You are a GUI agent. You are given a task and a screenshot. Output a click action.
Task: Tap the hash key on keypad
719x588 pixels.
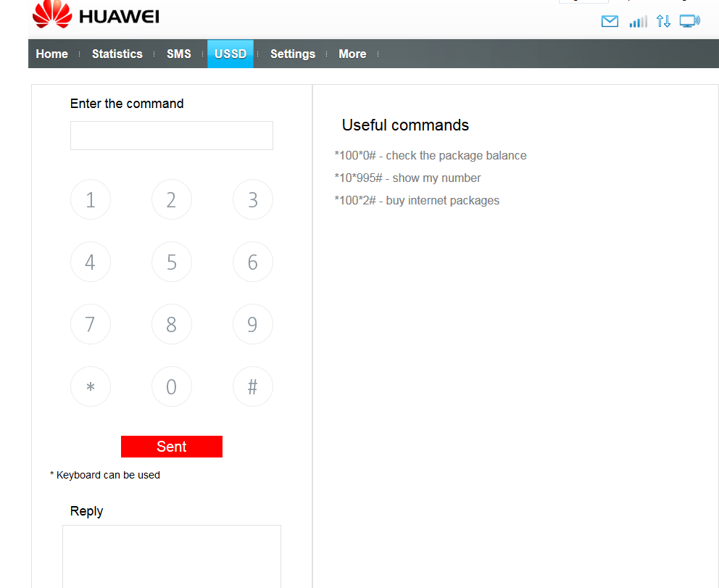(253, 386)
